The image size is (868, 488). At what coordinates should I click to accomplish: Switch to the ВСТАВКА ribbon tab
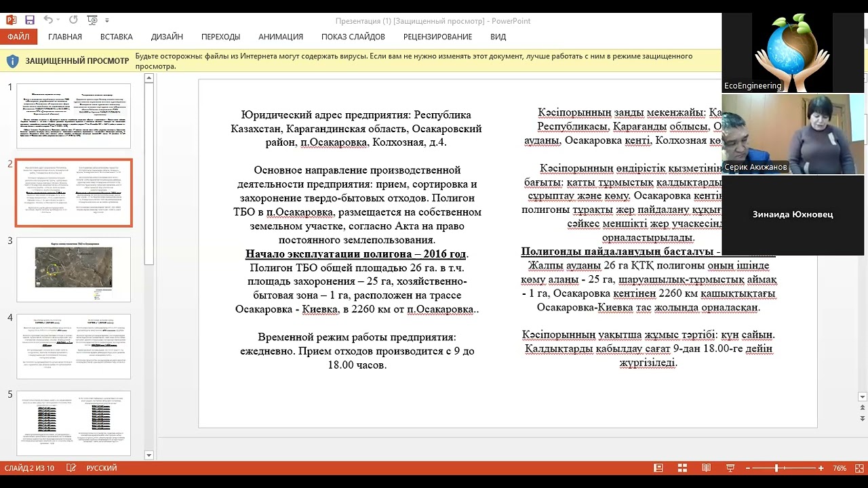(x=117, y=37)
